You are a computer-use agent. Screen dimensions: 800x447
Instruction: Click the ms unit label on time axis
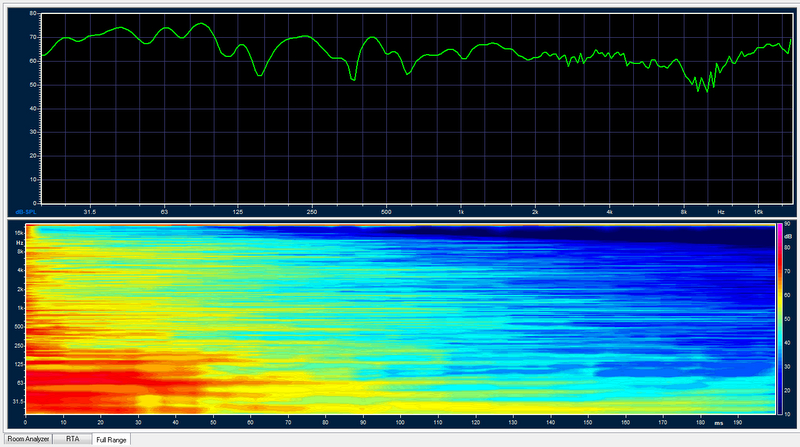pos(717,422)
